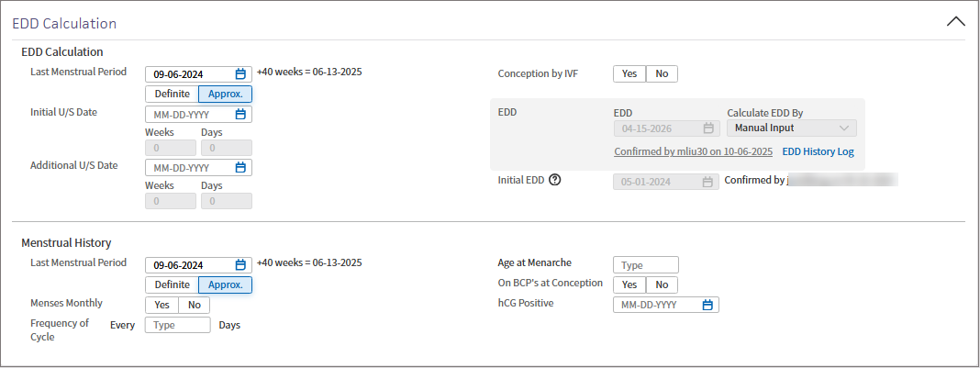Open the EDD History Log link
Image resolution: width=980 pixels, height=368 pixels.
pyautogui.click(x=818, y=151)
